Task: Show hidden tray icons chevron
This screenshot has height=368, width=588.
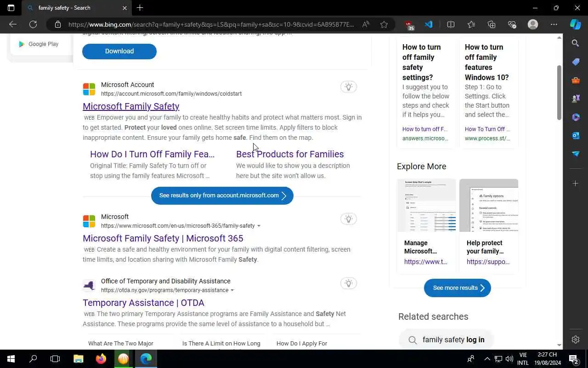Action: pos(487,359)
